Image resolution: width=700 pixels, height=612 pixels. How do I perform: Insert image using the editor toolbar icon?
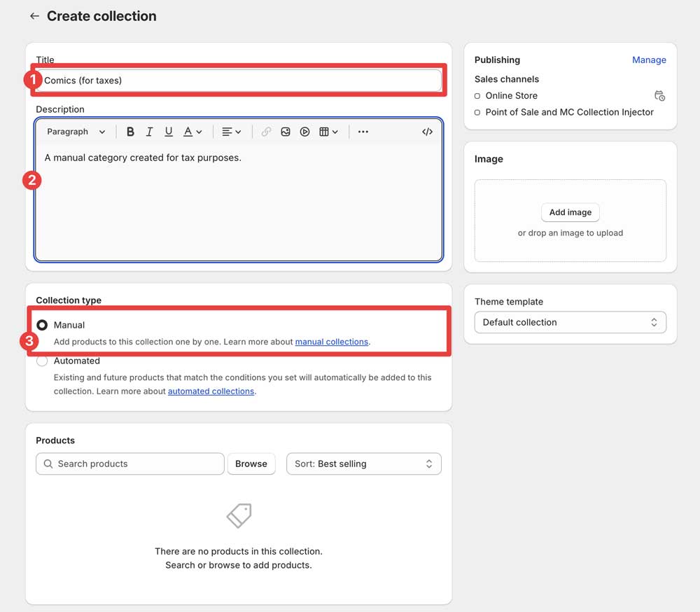pyautogui.click(x=286, y=132)
